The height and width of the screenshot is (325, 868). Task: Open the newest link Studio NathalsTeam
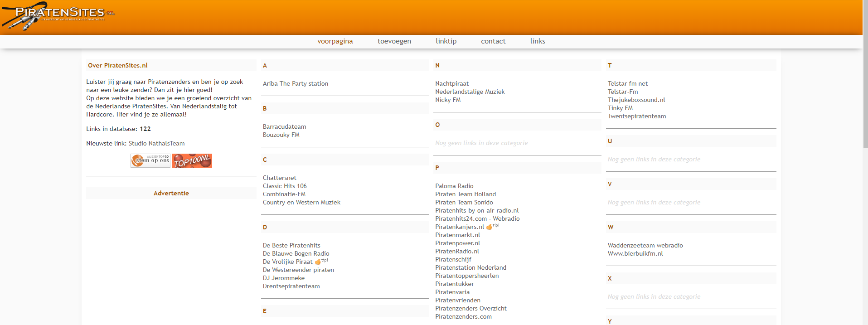point(156,143)
